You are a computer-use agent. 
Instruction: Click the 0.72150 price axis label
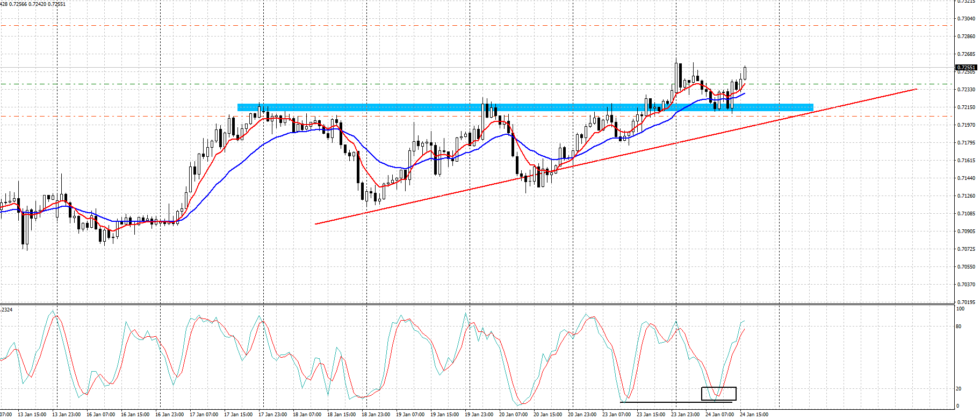point(967,107)
